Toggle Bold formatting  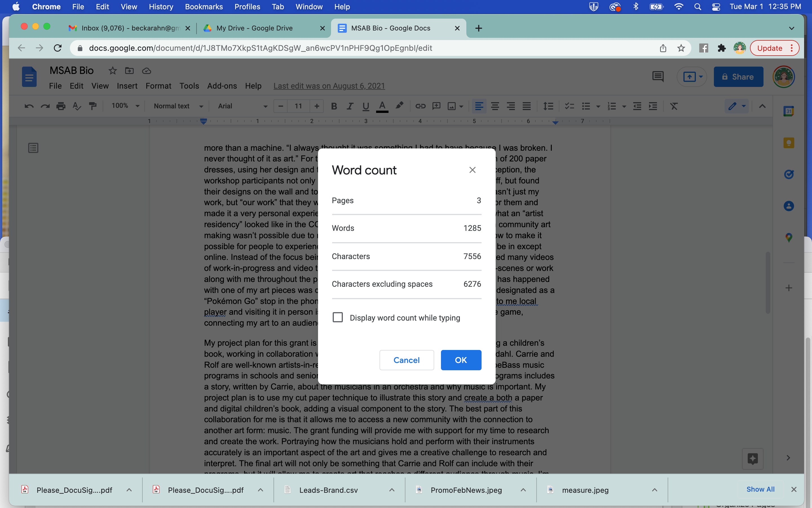click(334, 106)
